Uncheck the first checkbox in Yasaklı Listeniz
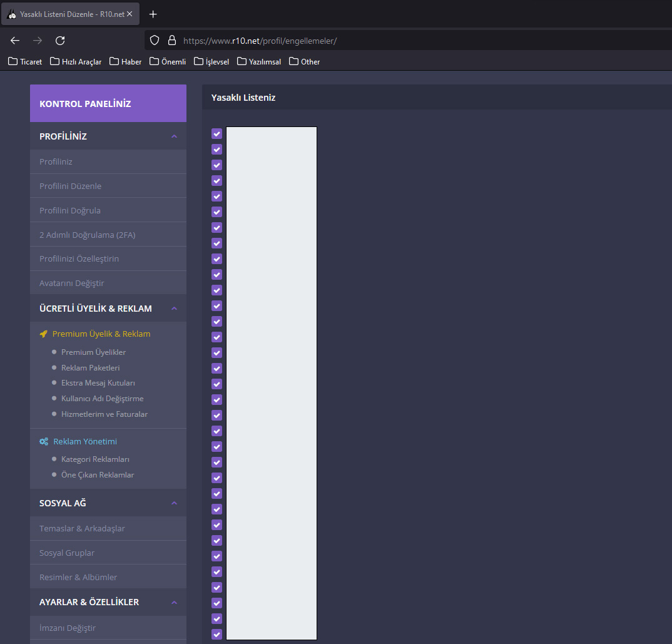The image size is (672, 644). click(x=217, y=134)
